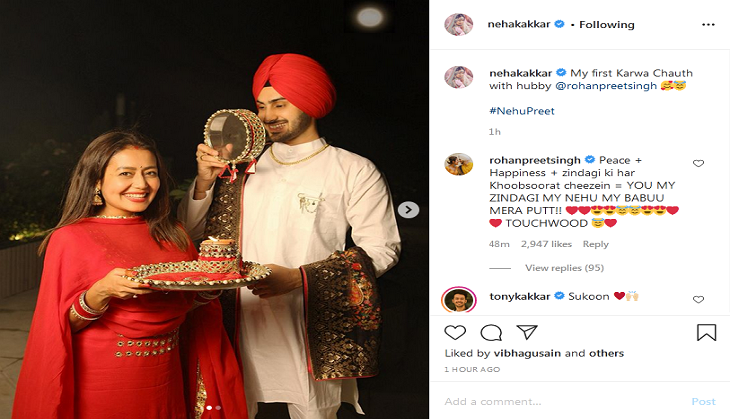Open rohanpreetsingh's commenter avatar
Viewport: 730px width, 419px height.
click(459, 164)
